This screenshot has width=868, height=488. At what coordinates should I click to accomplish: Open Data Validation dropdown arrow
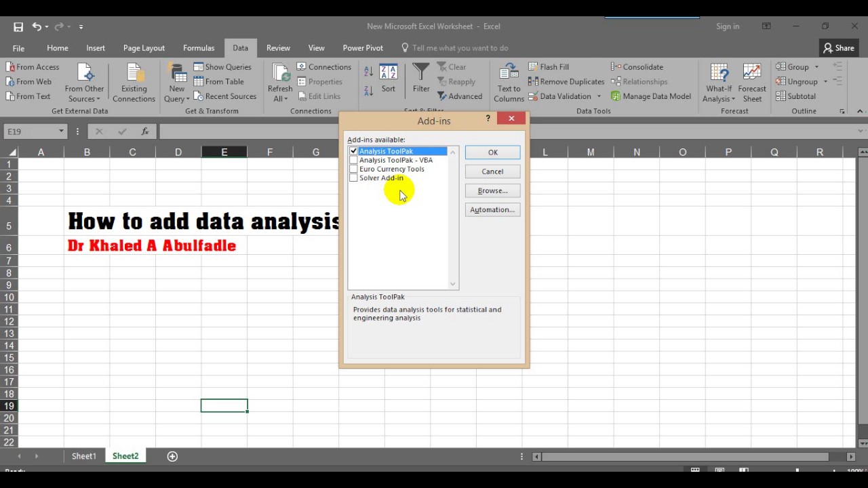(599, 96)
